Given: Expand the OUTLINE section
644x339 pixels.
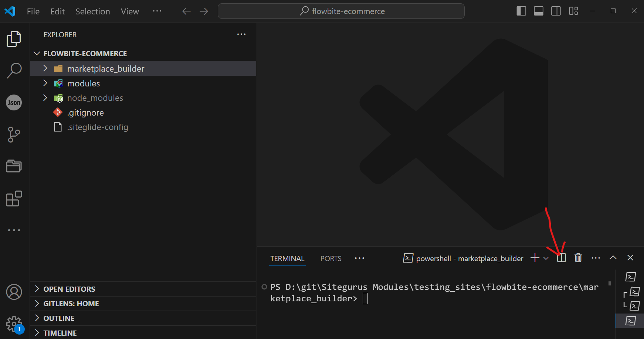Looking at the screenshot, I should 59,318.
